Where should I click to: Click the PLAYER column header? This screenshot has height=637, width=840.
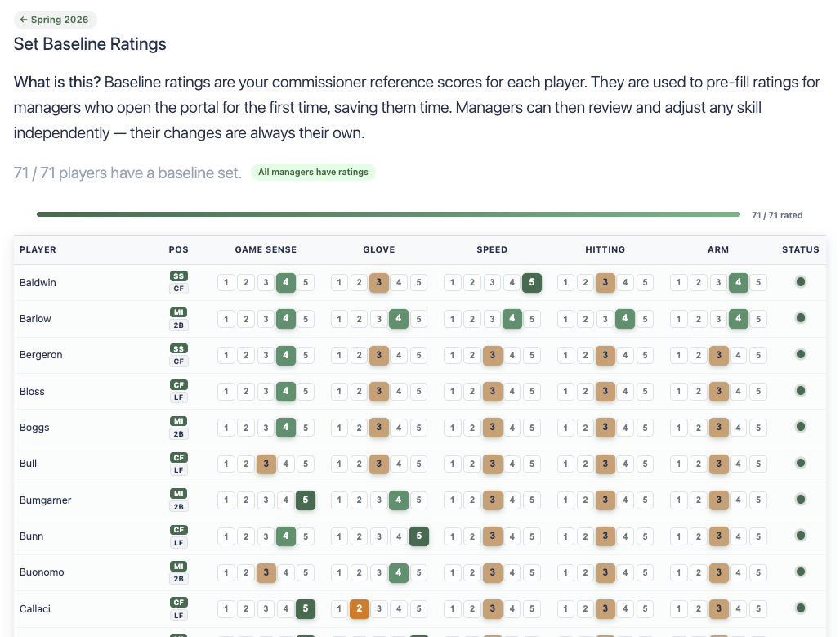click(x=38, y=249)
